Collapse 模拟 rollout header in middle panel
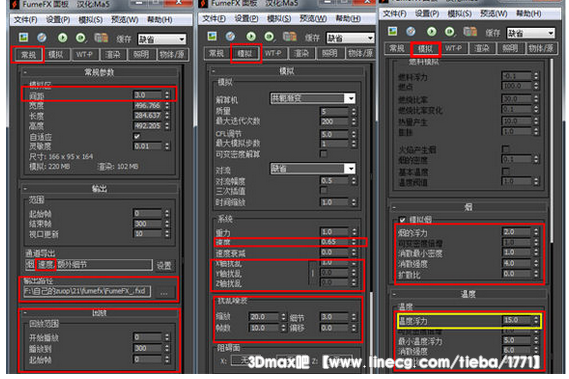This screenshot has height=379, width=569. coord(287,71)
